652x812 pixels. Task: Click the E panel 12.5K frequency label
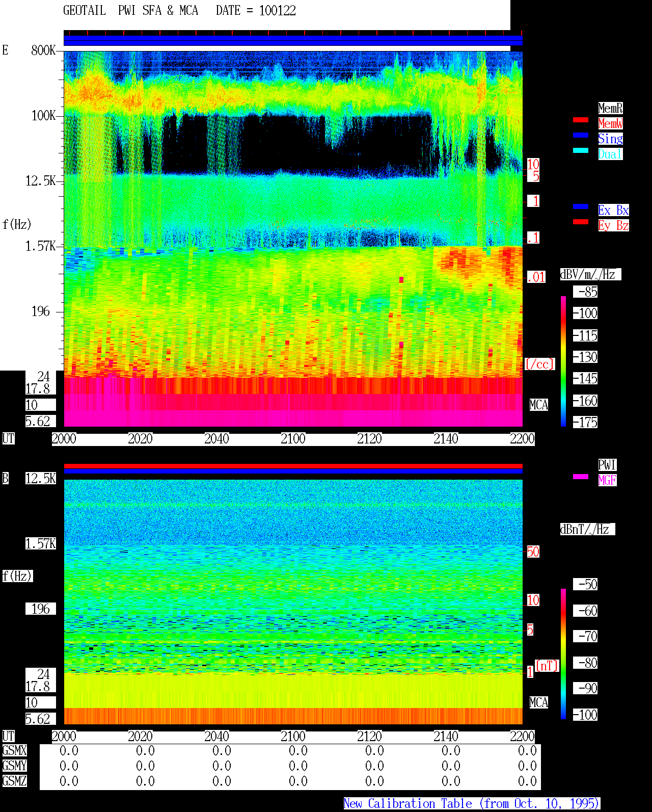coord(41,181)
